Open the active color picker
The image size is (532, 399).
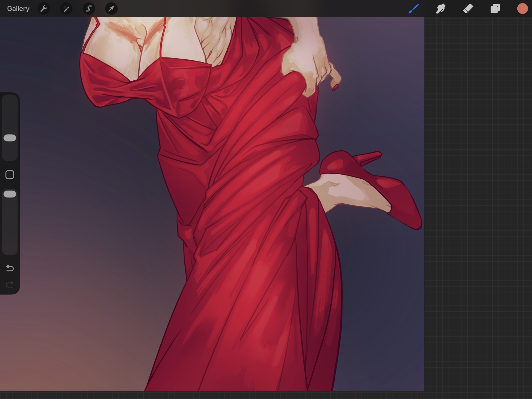coord(522,9)
